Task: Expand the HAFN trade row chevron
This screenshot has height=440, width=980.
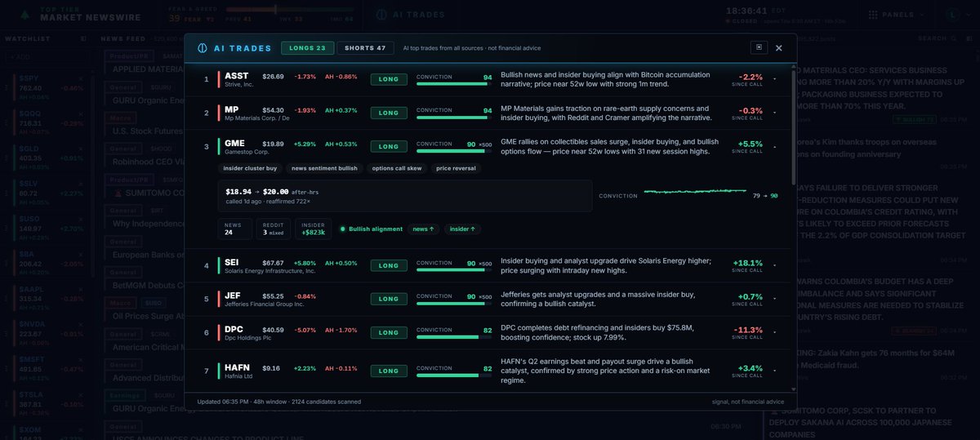Action: pyautogui.click(x=774, y=371)
